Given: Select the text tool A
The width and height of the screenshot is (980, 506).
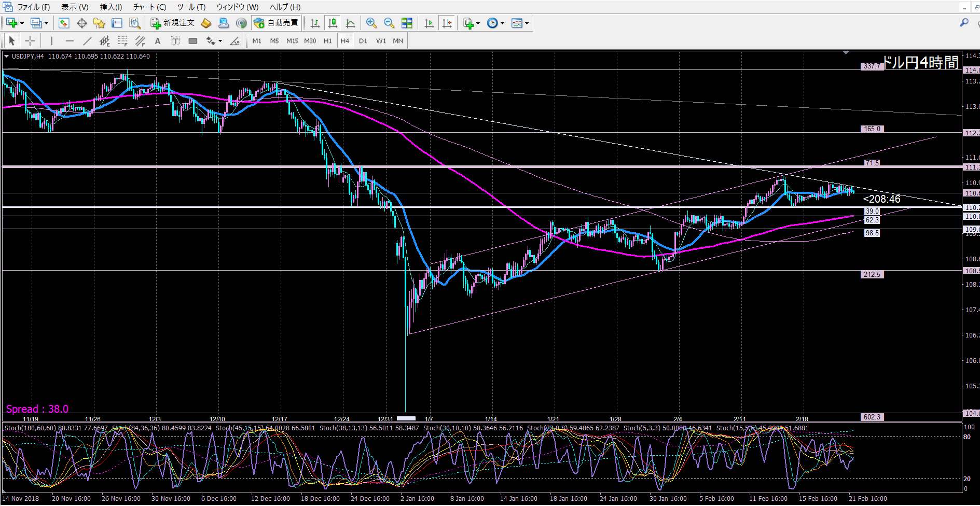Looking at the screenshot, I should click(158, 40).
